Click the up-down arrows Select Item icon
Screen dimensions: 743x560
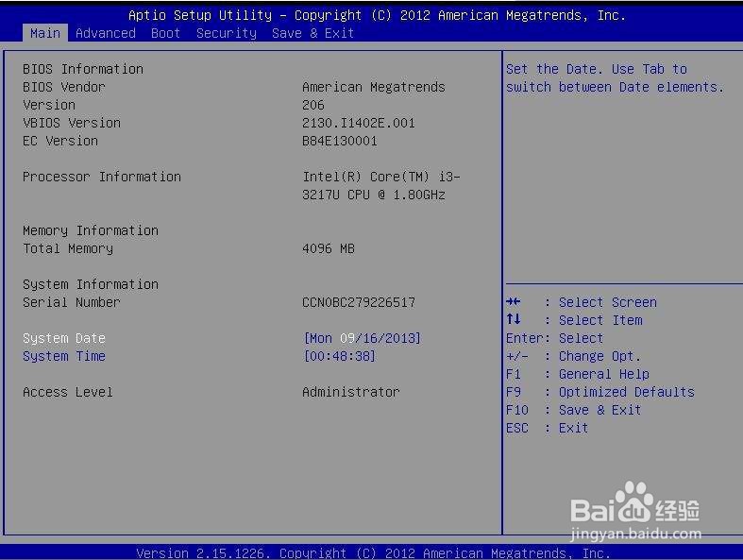[x=514, y=319]
